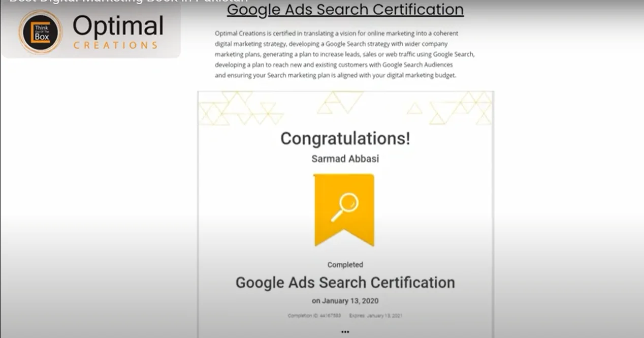
Task: Click the Think Out Of The Box circular logo
Action: pos(40,32)
